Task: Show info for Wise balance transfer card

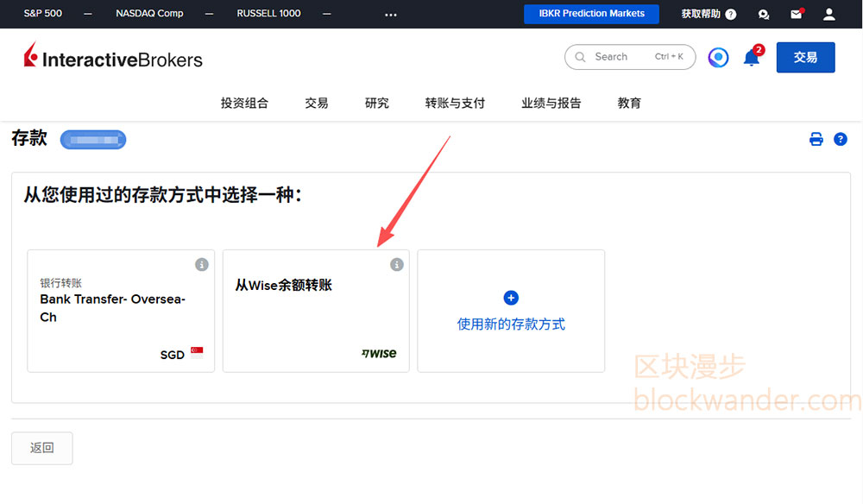Action: pyautogui.click(x=397, y=265)
